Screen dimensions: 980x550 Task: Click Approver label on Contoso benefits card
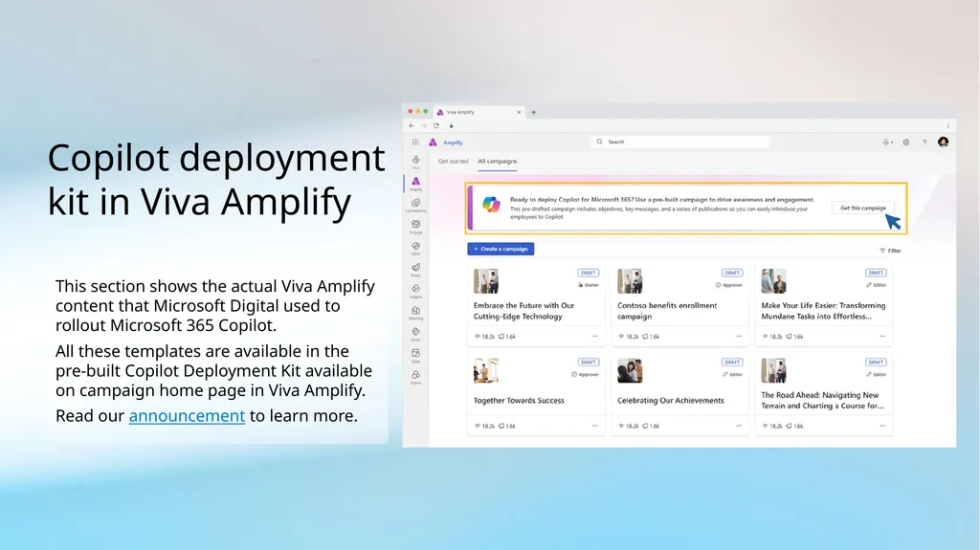click(x=728, y=285)
